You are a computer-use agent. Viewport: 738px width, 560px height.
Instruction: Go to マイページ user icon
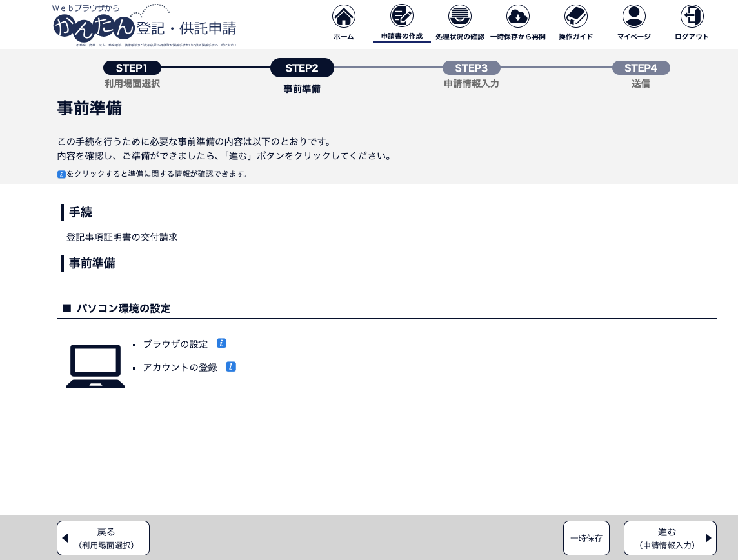pos(633,17)
